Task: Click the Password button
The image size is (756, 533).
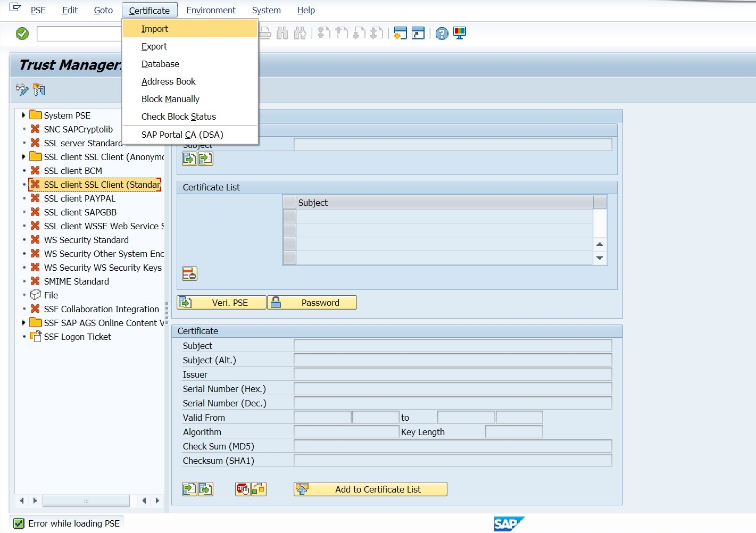Action: click(x=312, y=303)
